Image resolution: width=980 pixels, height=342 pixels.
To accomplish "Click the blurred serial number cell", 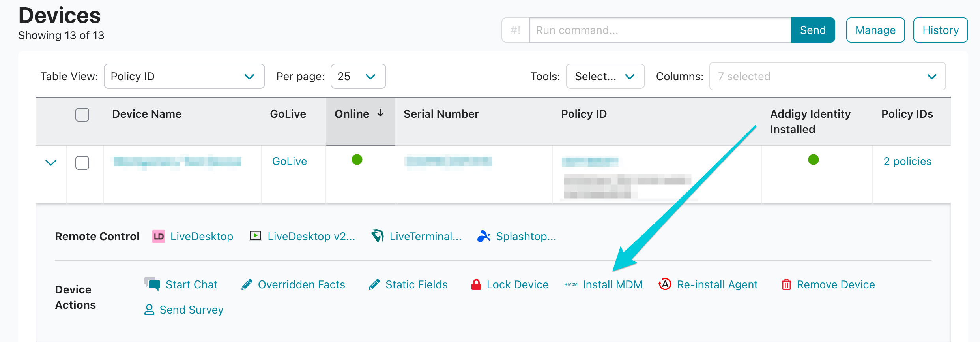I will [x=448, y=162].
